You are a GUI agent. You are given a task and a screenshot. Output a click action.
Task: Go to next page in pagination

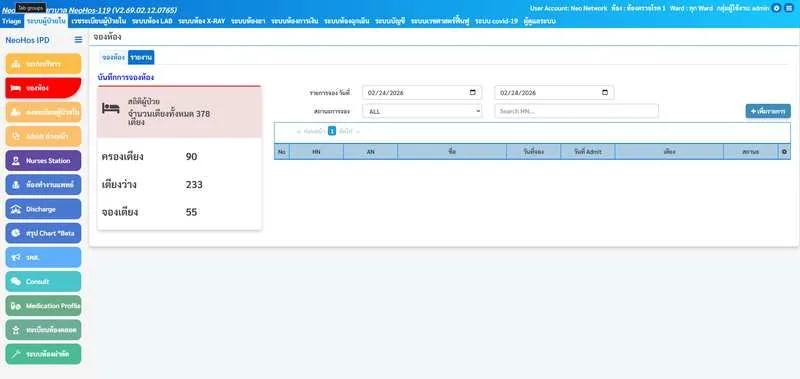[349, 131]
